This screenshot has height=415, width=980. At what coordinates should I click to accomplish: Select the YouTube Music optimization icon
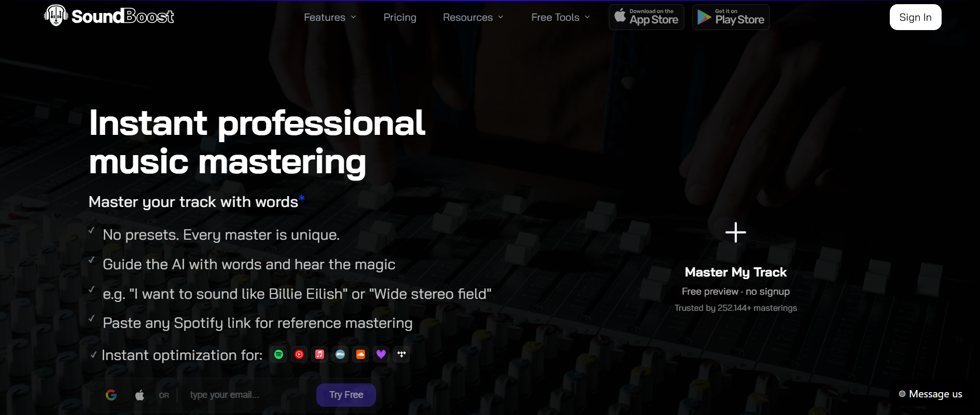pos(299,354)
